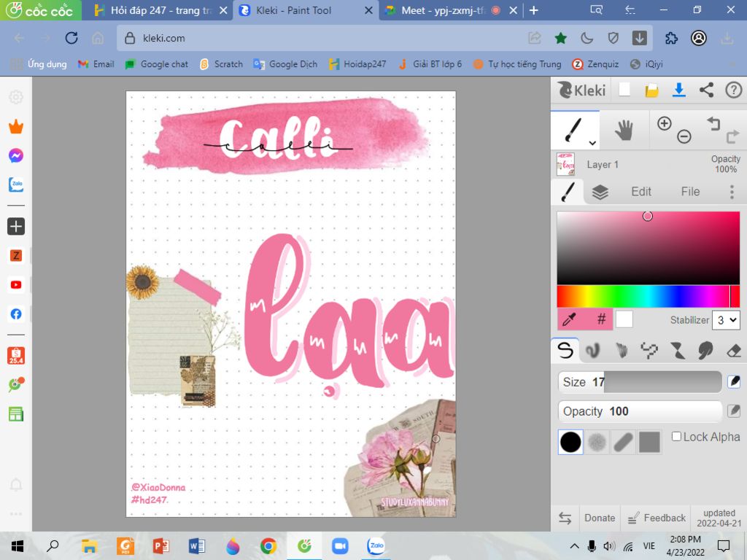Open the Hoidap247 bookmark
Screen dimensions: 747x560
coord(357,64)
